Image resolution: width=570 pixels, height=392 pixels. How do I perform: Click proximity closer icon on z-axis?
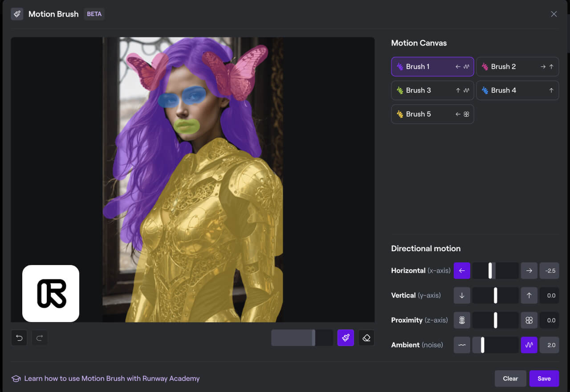[529, 320]
